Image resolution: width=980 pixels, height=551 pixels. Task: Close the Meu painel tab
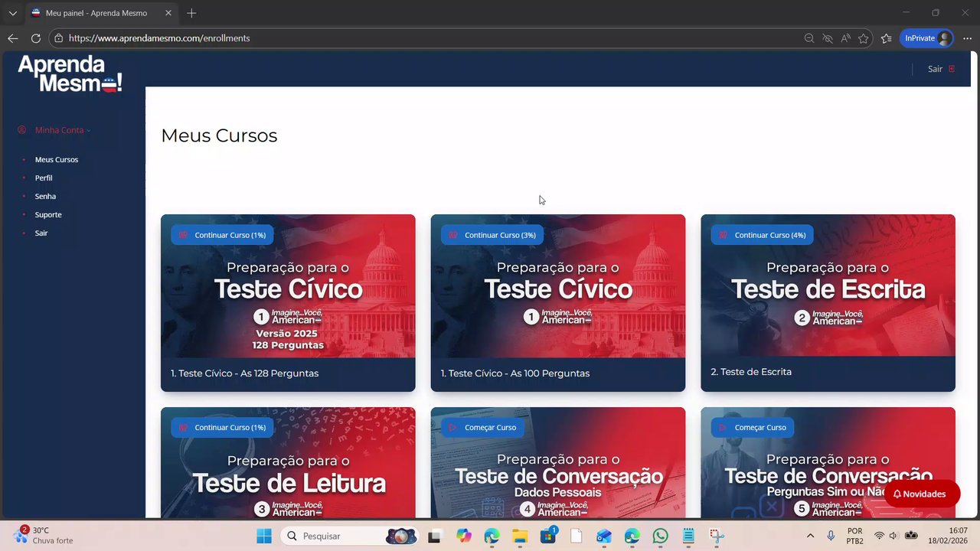tap(168, 13)
